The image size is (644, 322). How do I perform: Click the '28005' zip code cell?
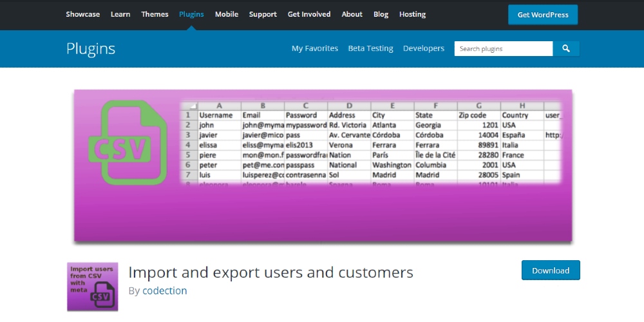point(479,175)
